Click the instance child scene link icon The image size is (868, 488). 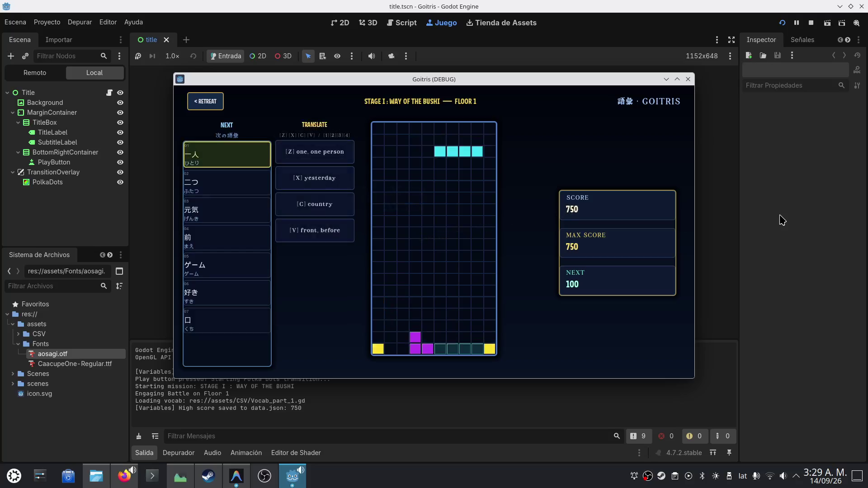coord(25,56)
